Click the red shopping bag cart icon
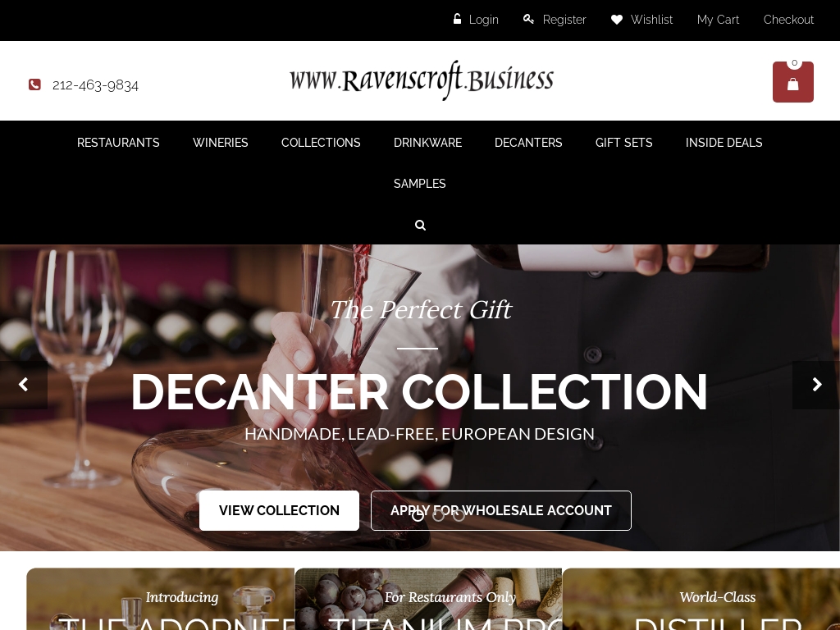 coord(793,82)
